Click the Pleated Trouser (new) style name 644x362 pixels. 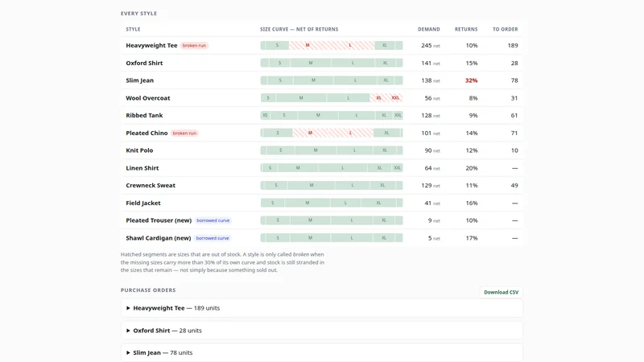(159, 220)
